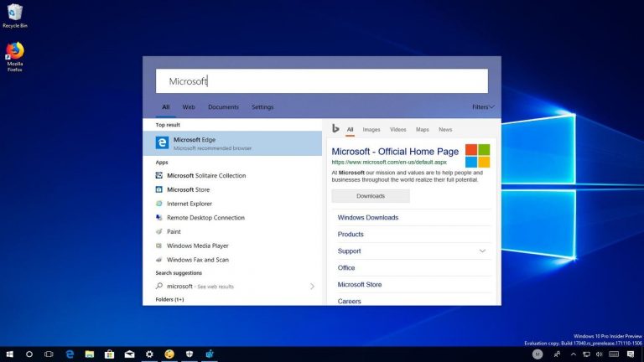Viewport: 644px width, 362px height.
Task: Open the Recycle Bin desktop icon
Action: tap(15, 16)
